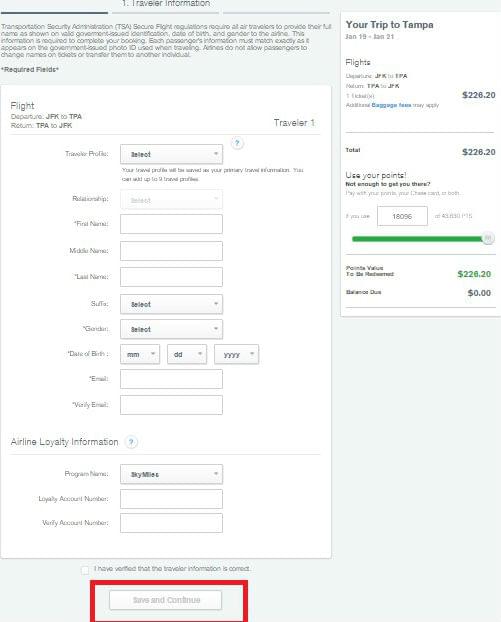Click the Use your points! heading
501x622 pixels.
(376, 175)
